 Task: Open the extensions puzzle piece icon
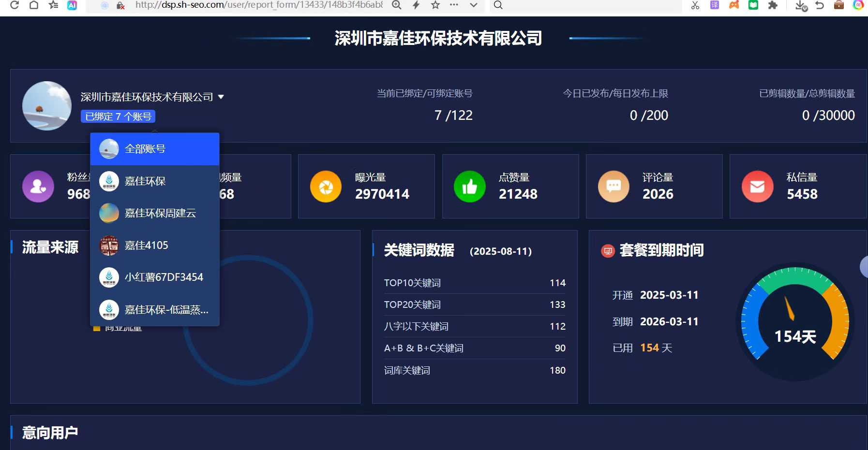point(773,5)
